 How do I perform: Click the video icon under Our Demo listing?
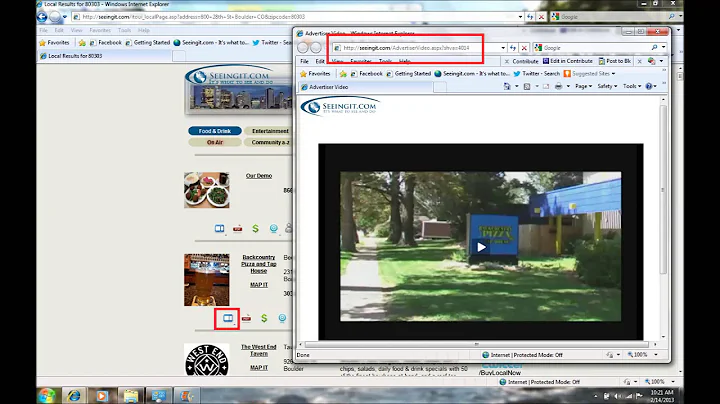point(219,228)
